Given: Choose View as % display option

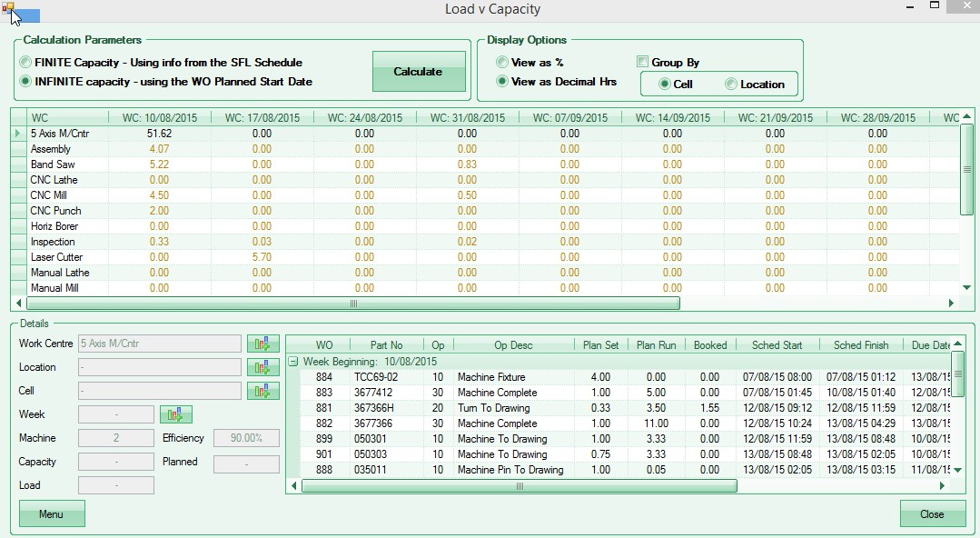Looking at the screenshot, I should pos(502,63).
